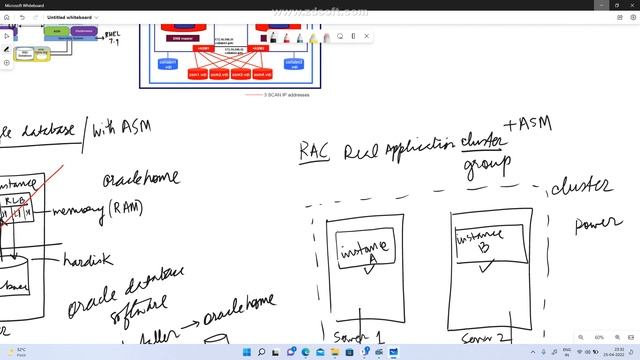This screenshot has width=640, height=360.
Task: Close the pen tray toolbar
Action: pyautogui.click(x=367, y=36)
